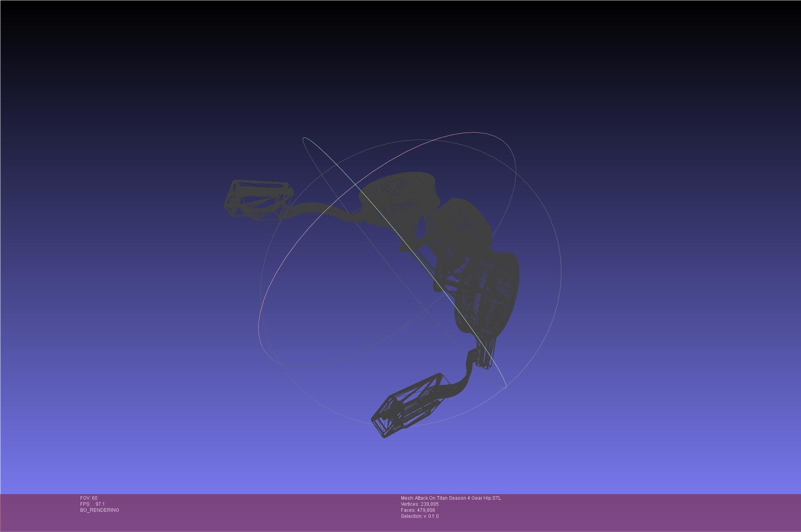Click the green trackball arc's upper-left tip
The width and height of the screenshot is (801, 532).
pos(304,138)
